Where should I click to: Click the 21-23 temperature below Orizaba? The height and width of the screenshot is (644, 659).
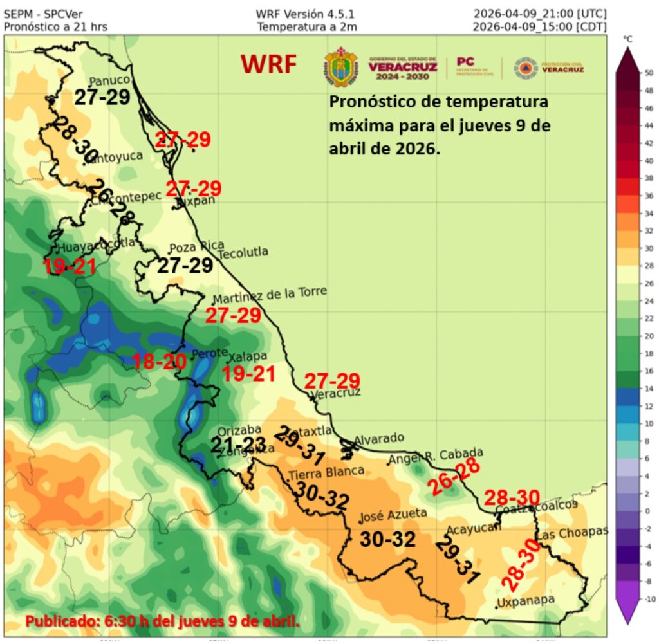click(x=239, y=445)
